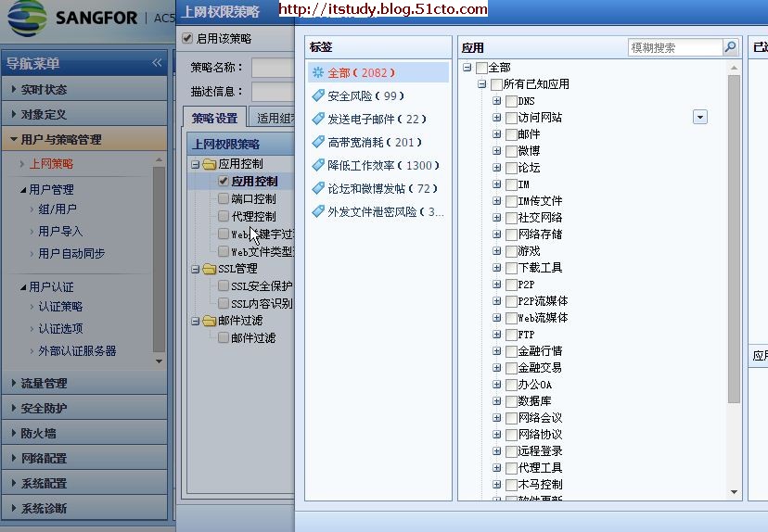Click the search magnifier icon in 应用 panel
The height and width of the screenshot is (532, 768).
730,47
